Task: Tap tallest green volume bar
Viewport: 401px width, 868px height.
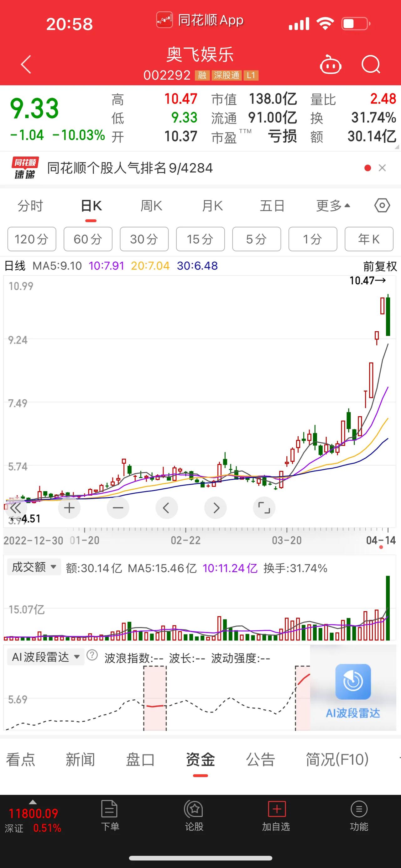Action: click(388, 608)
